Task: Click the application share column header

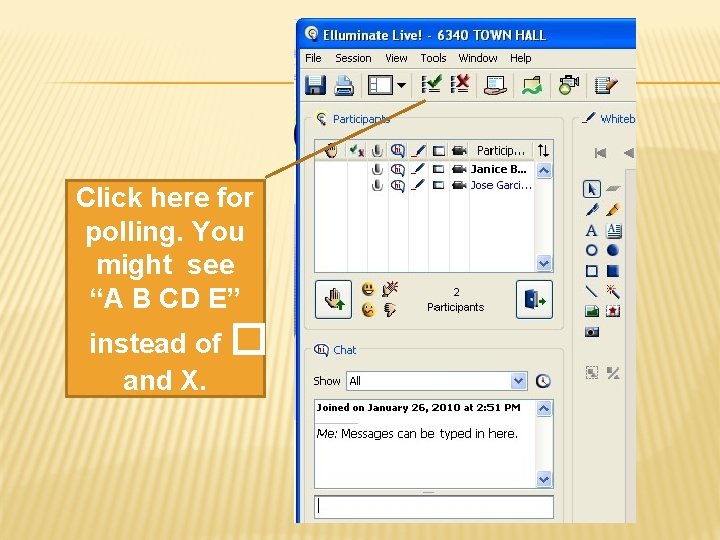Action: [x=439, y=151]
